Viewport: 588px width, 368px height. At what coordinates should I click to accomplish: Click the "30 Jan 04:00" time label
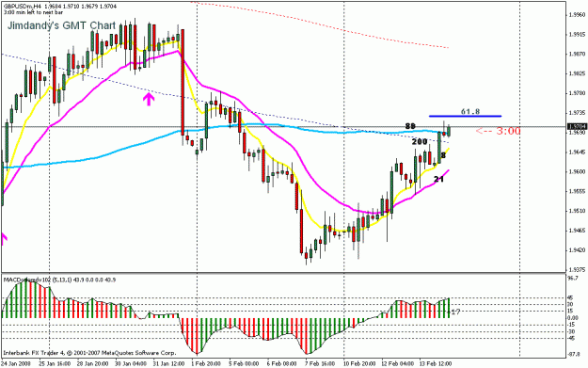131,363
